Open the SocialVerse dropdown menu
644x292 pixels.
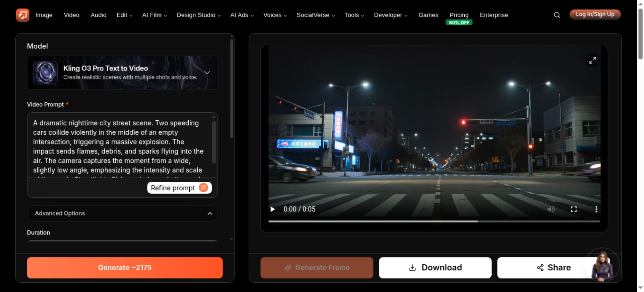click(x=316, y=15)
